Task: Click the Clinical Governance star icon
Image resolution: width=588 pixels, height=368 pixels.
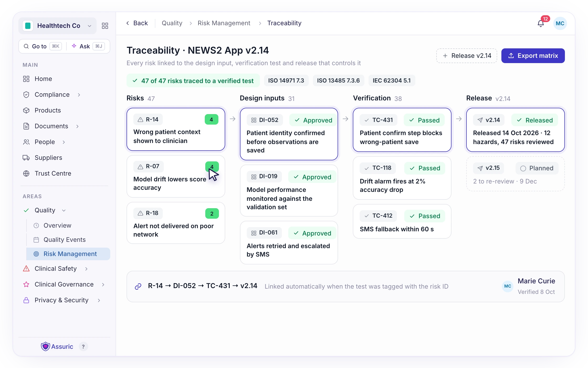Action: [x=26, y=284]
